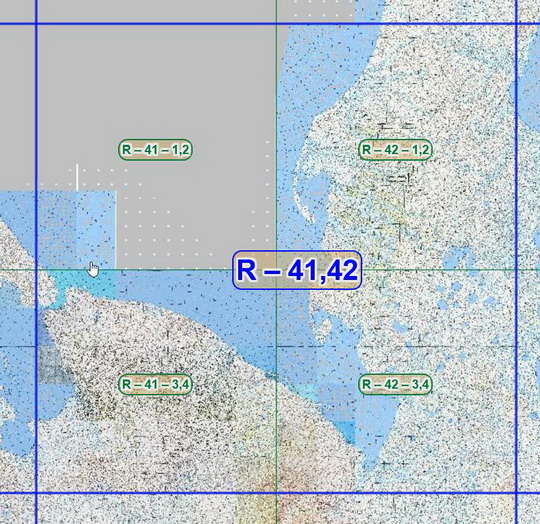Select the central R – 41,42 label

pos(297,270)
